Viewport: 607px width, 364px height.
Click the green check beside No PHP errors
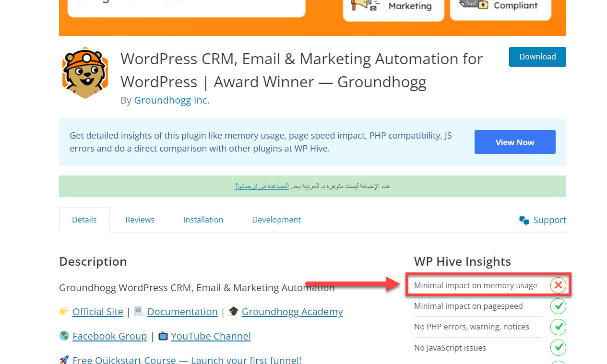pyautogui.click(x=558, y=327)
